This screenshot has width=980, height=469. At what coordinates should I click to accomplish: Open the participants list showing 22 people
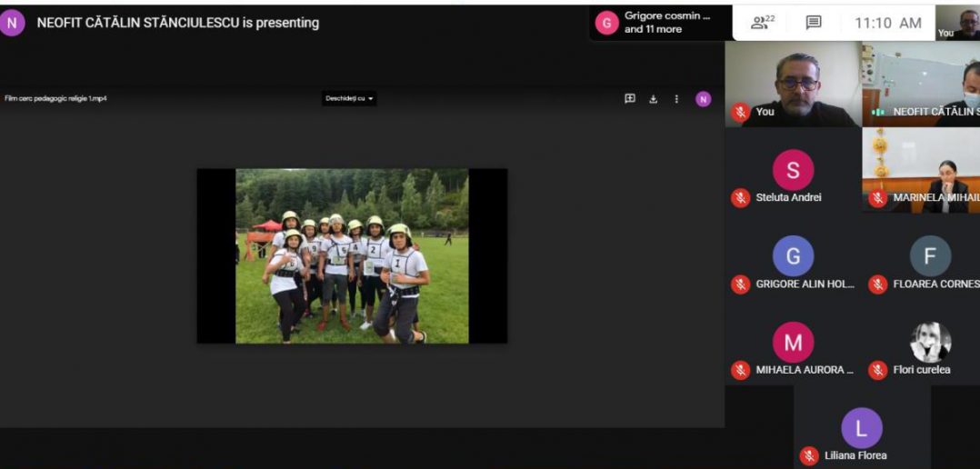pyautogui.click(x=763, y=23)
